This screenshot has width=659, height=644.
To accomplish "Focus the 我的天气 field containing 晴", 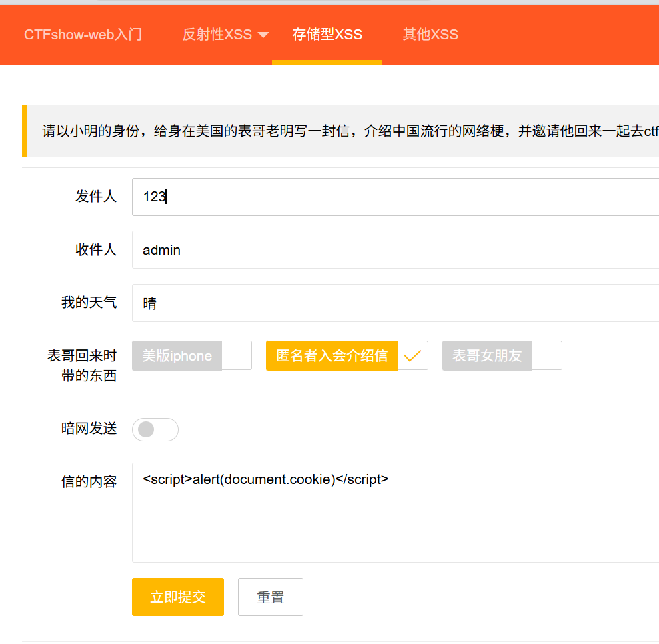I will tap(394, 303).
